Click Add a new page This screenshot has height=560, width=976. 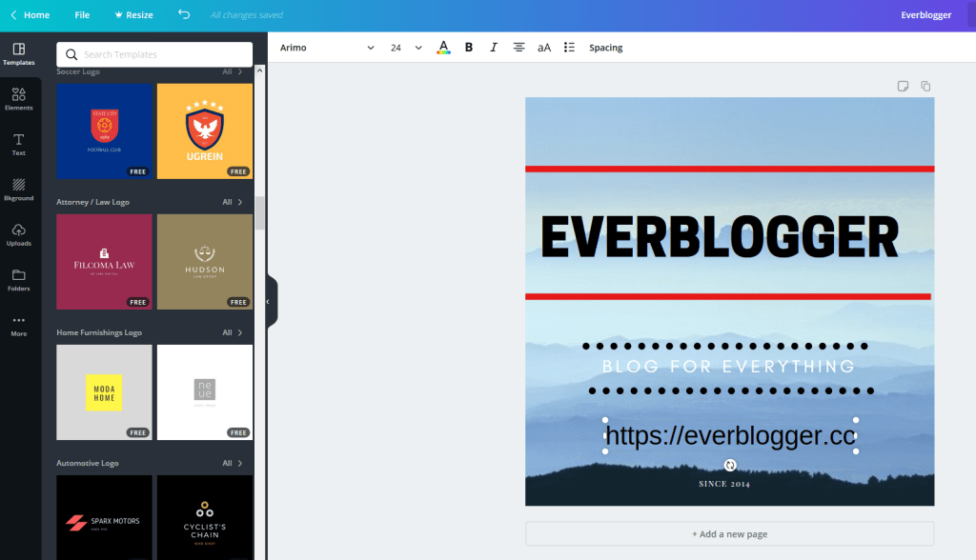pos(729,534)
